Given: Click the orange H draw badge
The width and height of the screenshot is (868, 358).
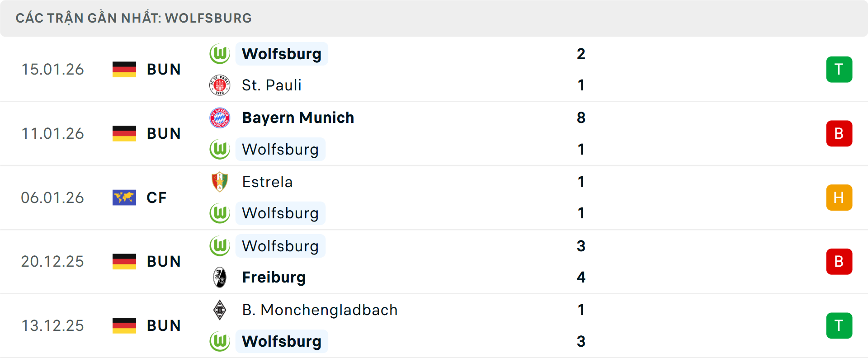Looking at the screenshot, I should (839, 198).
